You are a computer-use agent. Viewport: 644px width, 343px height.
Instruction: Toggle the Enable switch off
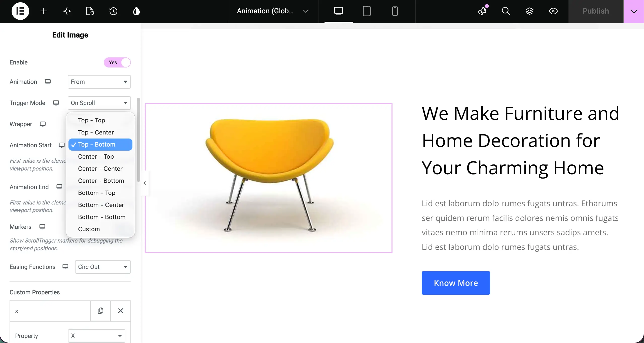point(117,62)
